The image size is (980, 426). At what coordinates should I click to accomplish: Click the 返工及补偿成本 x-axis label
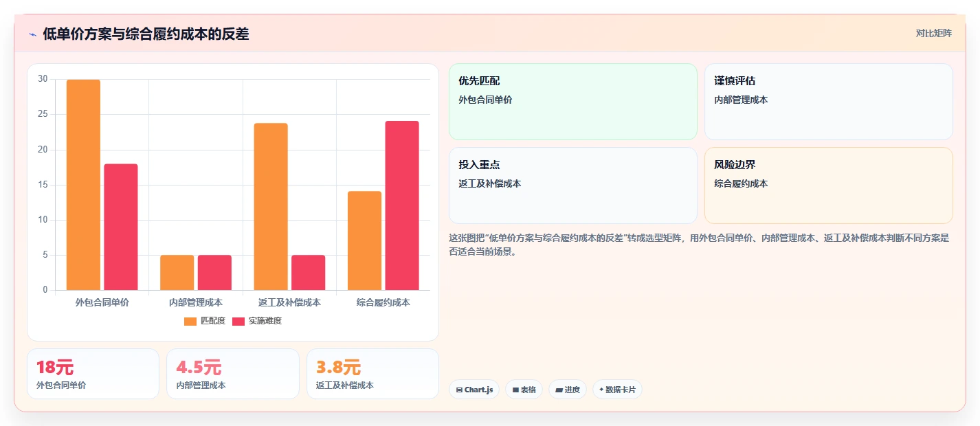289,302
